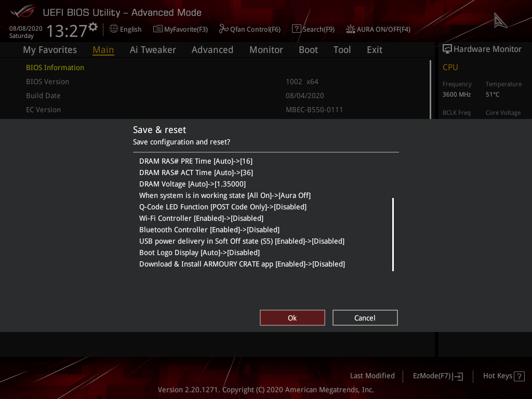Select the Exit tab
Image resolution: width=532 pixels, height=399 pixels.
pos(375,50)
